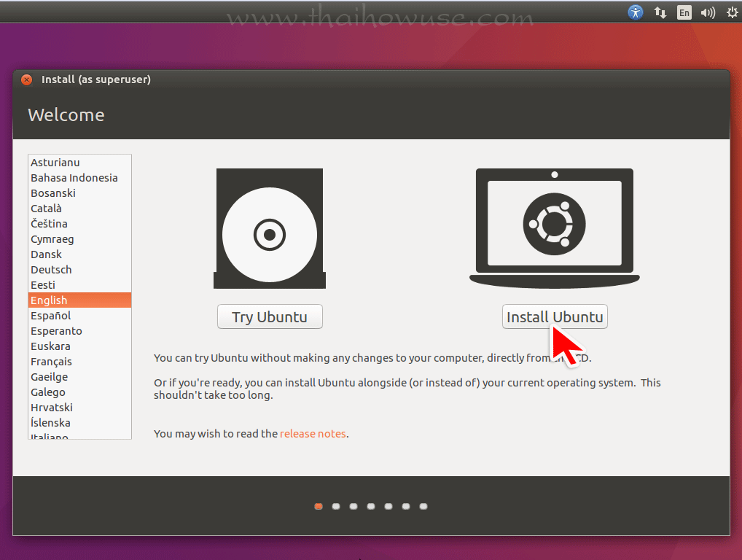
Task: Open the En keyboard layout indicator
Action: (684, 12)
